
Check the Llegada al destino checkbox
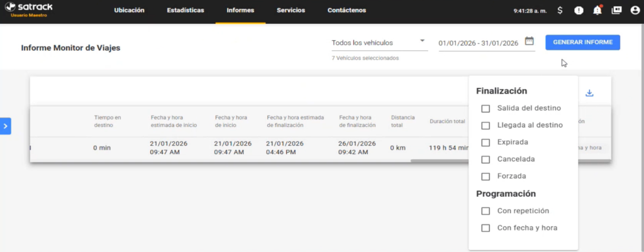coord(486,126)
